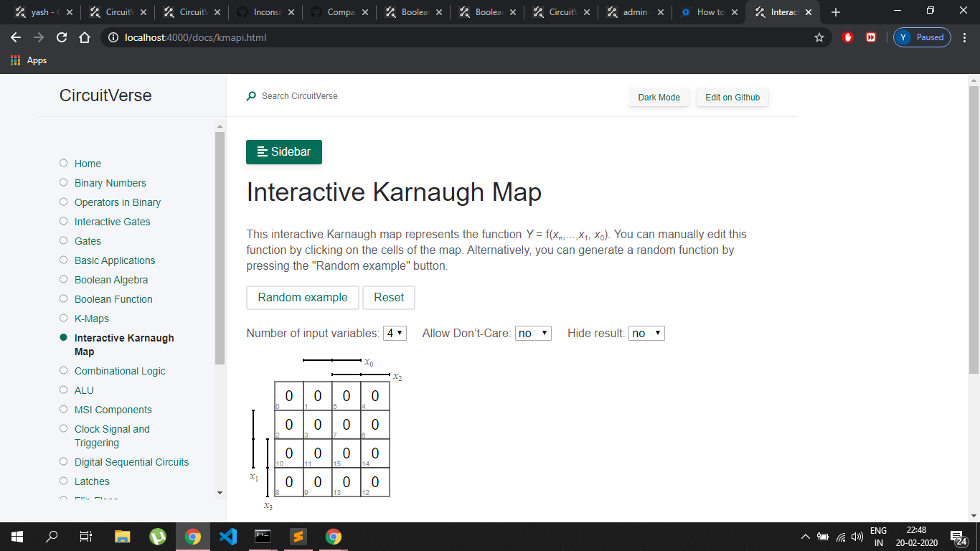Click the search magnifier icon
980x551 pixels.
tap(251, 96)
